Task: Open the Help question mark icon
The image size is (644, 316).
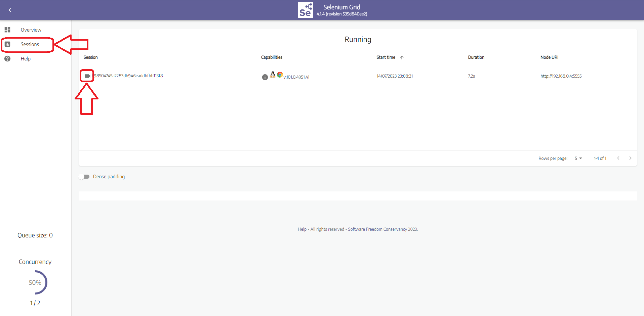Action: click(x=7, y=58)
